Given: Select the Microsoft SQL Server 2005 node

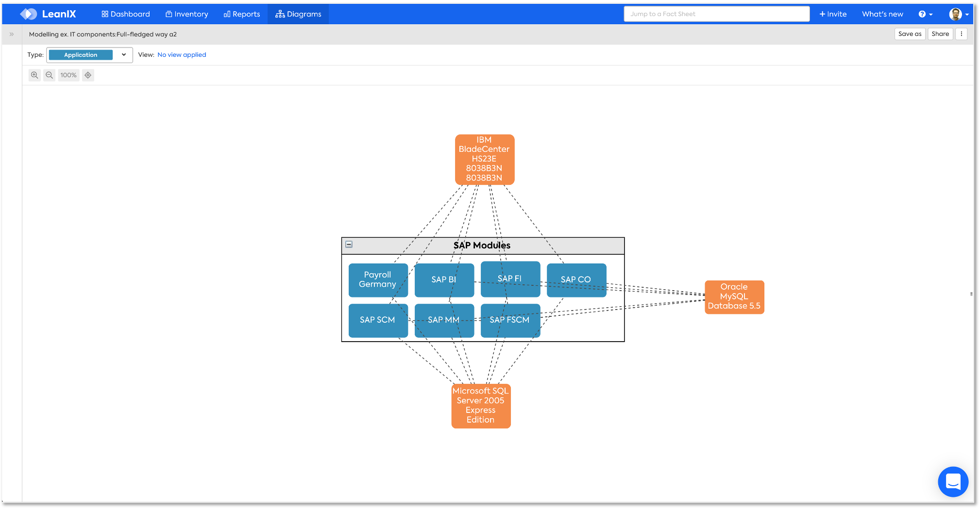Looking at the screenshot, I should pyautogui.click(x=481, y=406).
